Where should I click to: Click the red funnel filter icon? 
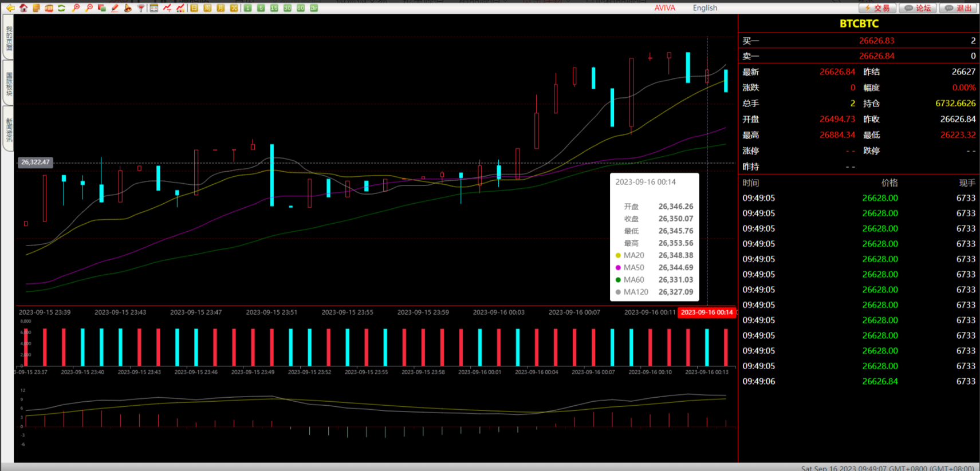tap(141, 8)
